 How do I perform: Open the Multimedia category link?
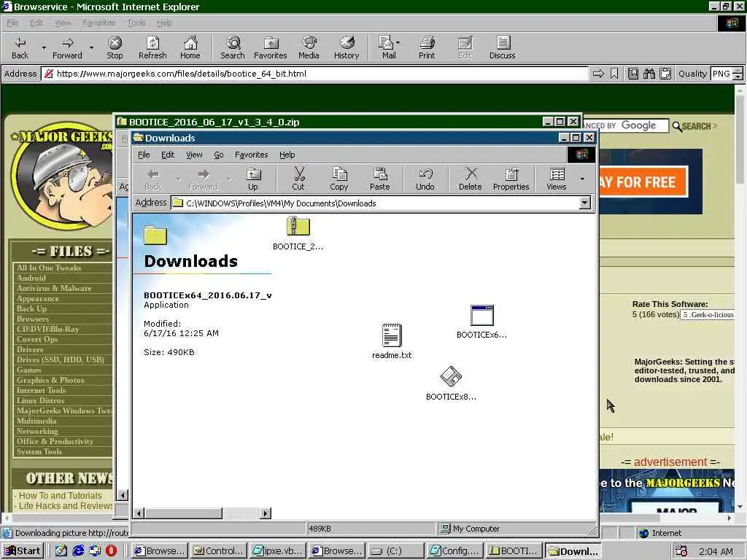(36, 421)
